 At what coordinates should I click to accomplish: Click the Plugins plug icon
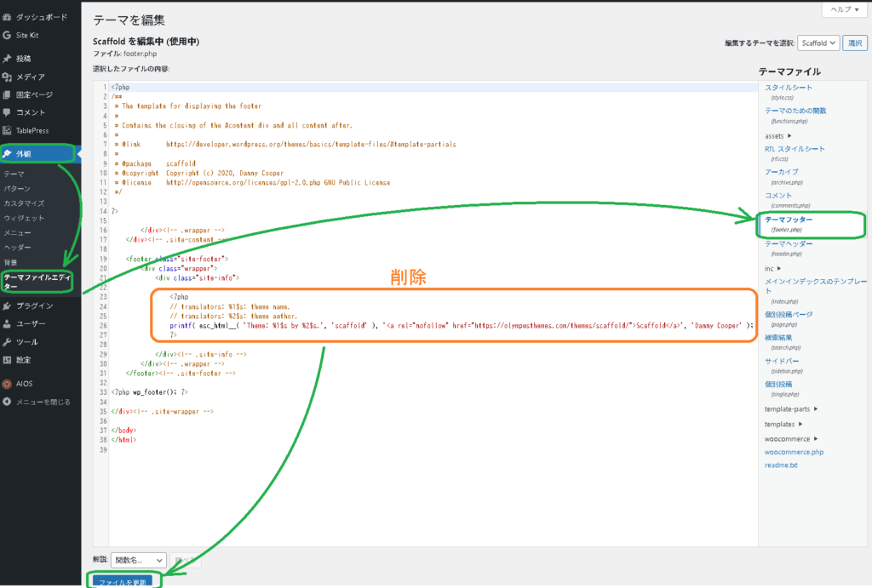(x=7, y=305)
